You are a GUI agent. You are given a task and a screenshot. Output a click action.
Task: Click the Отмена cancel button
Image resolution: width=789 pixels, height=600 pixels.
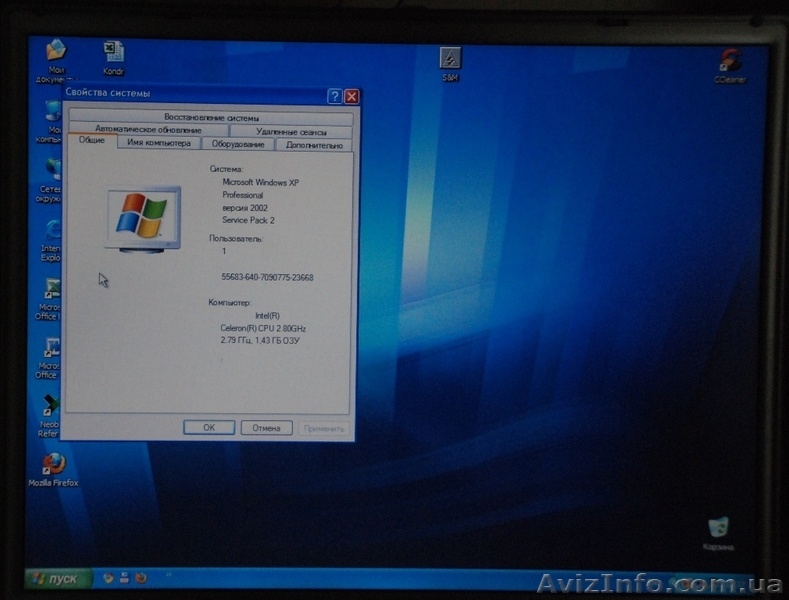266,428
